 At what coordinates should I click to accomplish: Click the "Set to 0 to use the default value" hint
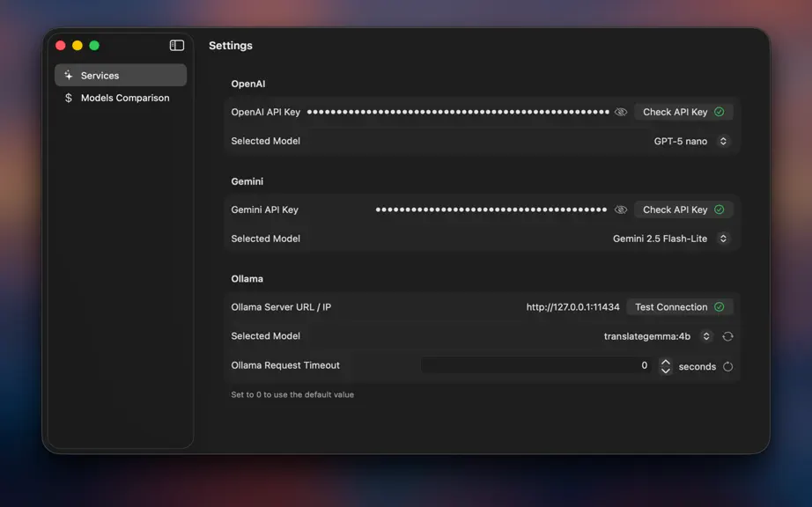[x=292, y=394]
